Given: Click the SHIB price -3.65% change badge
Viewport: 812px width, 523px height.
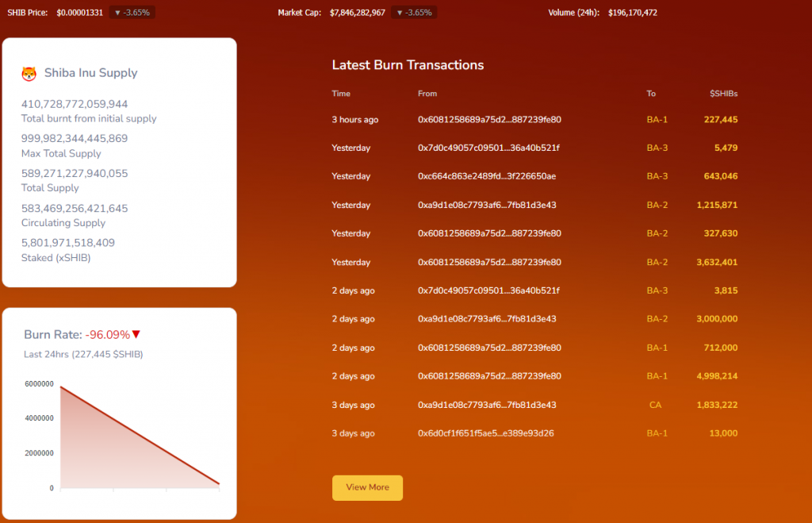Looking at the screenshot, I should click(x=132, y=13).
